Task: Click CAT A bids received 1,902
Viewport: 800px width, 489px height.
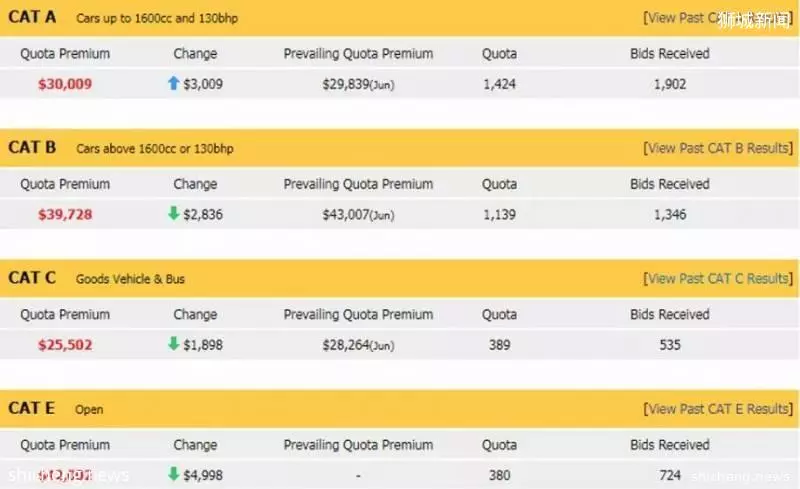Action: (670, 84)
